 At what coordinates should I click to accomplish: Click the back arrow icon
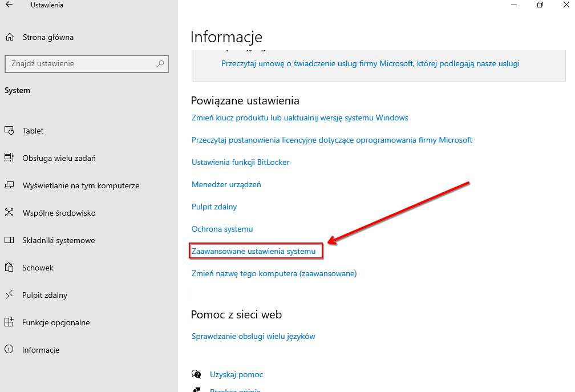click(x=9, y=5)
